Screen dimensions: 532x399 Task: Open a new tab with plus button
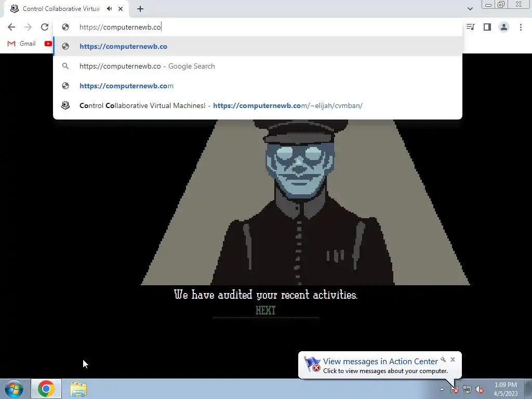click(140, 9)
